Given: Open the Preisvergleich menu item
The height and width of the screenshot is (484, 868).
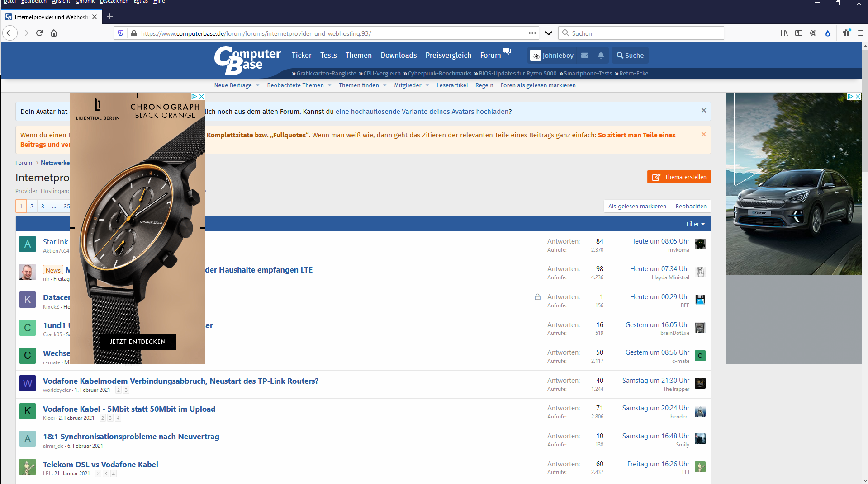Looking at the screenshot, I should tap(448, 55).
